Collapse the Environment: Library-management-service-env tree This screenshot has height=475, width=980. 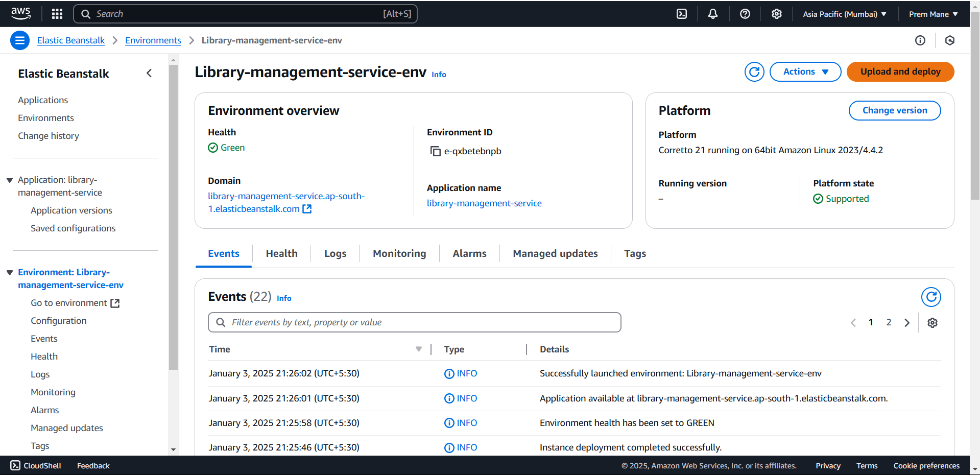click(x=10, y=273)
